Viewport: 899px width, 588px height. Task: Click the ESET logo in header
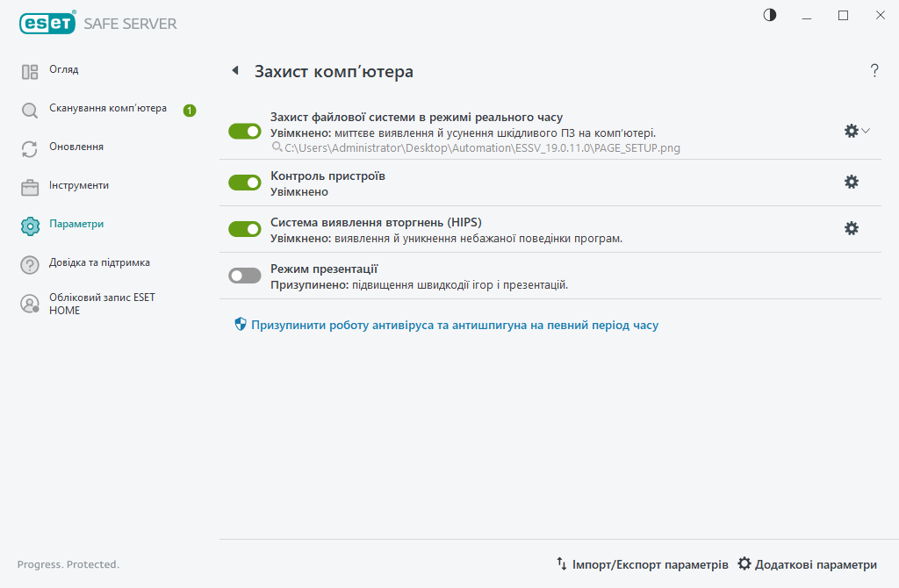47,24
